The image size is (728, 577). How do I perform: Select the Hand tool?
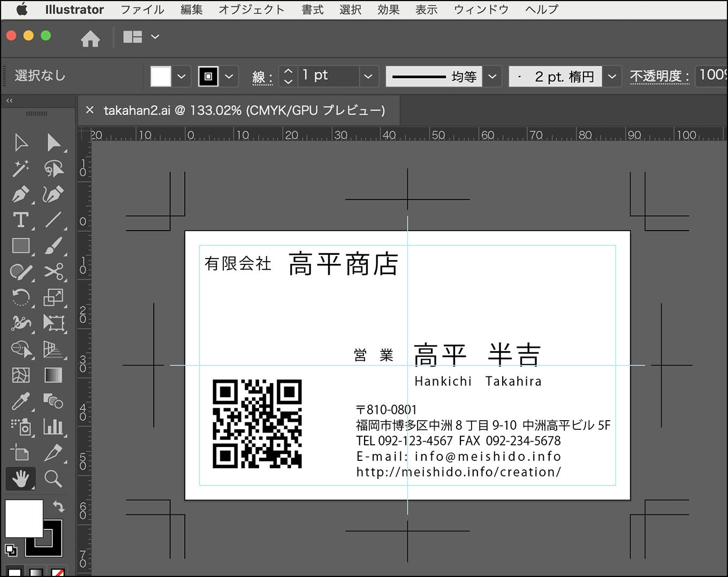(21, 479)
